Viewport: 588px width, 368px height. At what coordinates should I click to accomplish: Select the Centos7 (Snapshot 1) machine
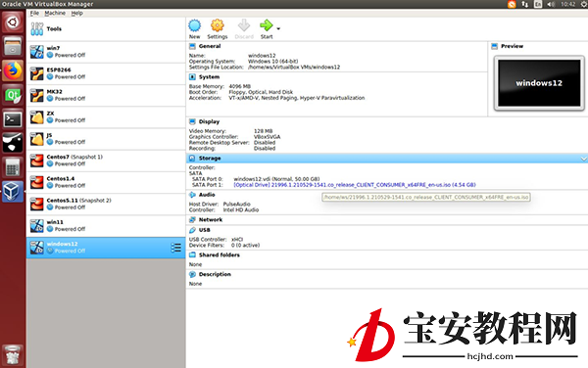(x=106, y=161)
